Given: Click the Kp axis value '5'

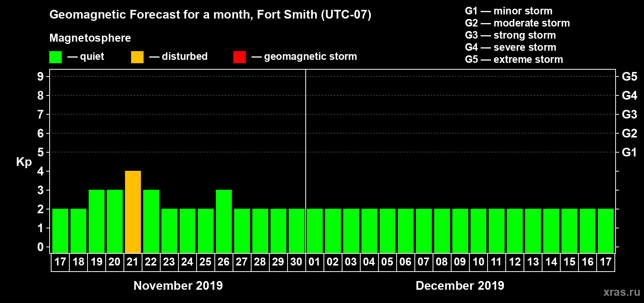Looking at the screenshot, I should (x=41, y=152).
